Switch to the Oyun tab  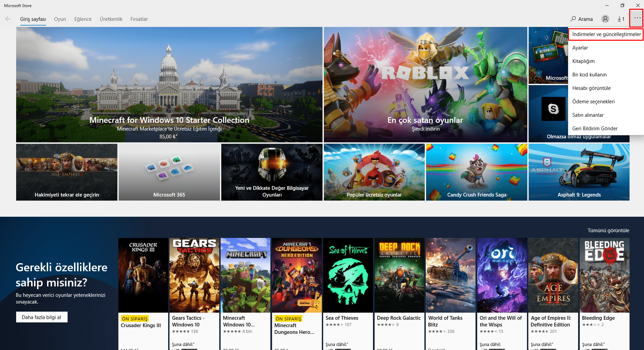click(x=60, y=19)
